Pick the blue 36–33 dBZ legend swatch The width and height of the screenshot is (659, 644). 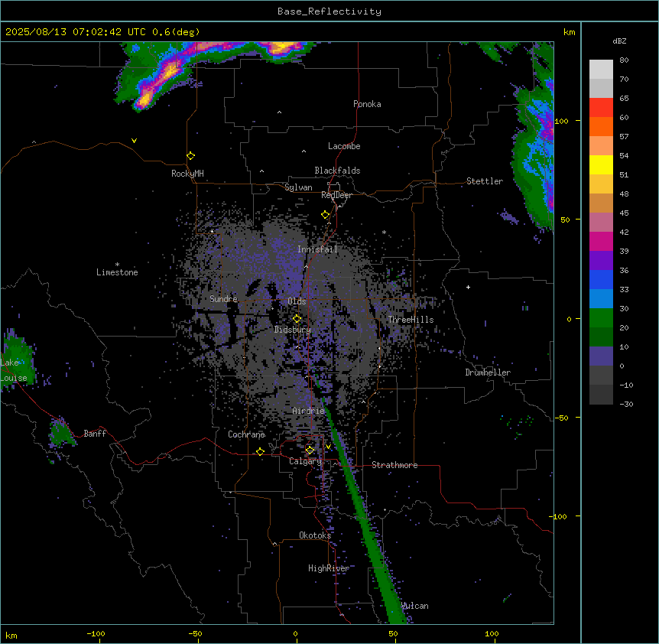(x=601, y=279)
